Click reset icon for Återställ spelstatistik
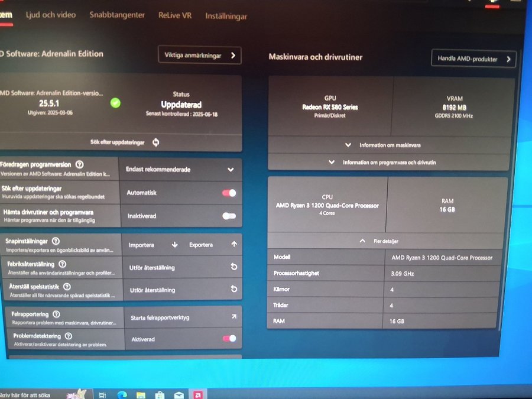Viewport: 532px width, 399px height. (x=233, y=288)
